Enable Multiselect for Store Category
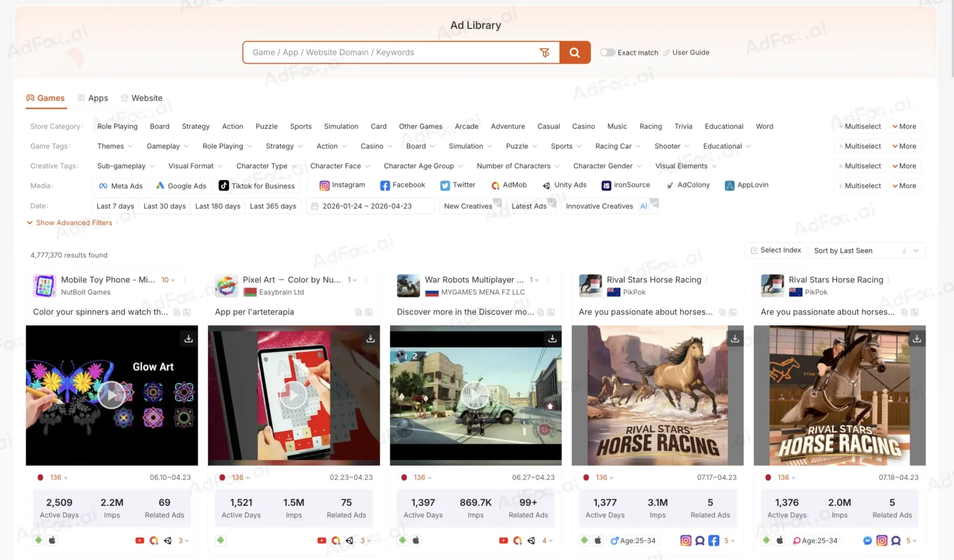 (x=860, y=126)
